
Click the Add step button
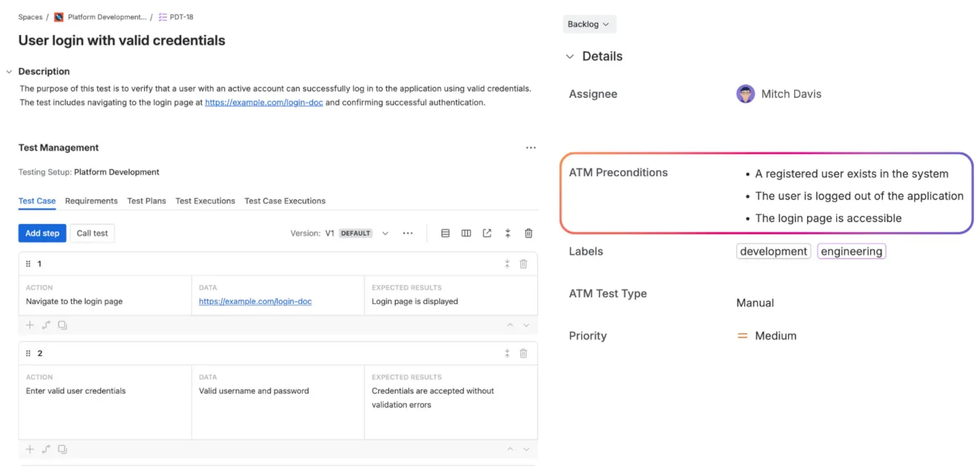[x=42, y=233]
